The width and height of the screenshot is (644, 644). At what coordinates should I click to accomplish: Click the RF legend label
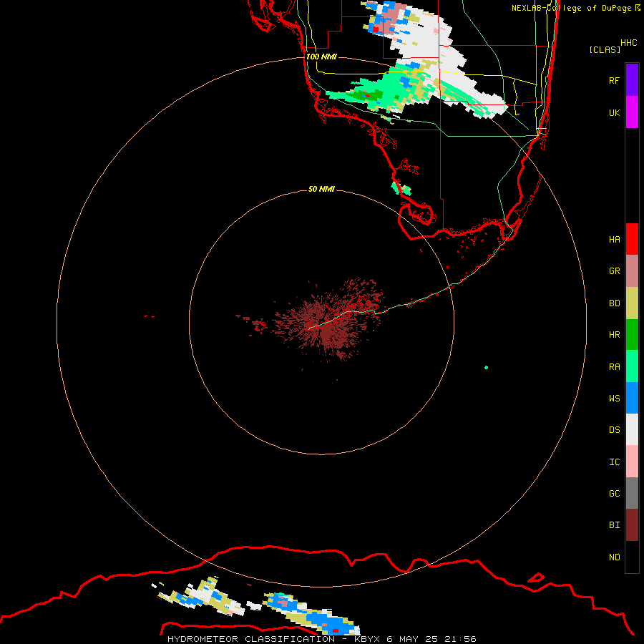pyautogui.click(x=614, y=80)
